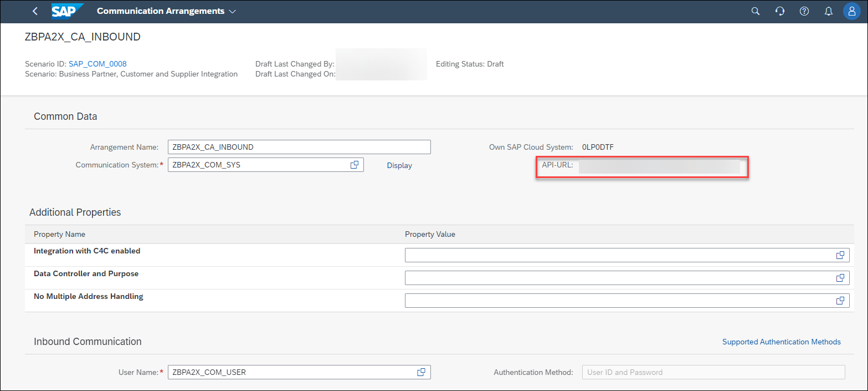Viewport: 868px width, 391px height.
Task: Click the Communication System input field
Action: coord(266,165)
